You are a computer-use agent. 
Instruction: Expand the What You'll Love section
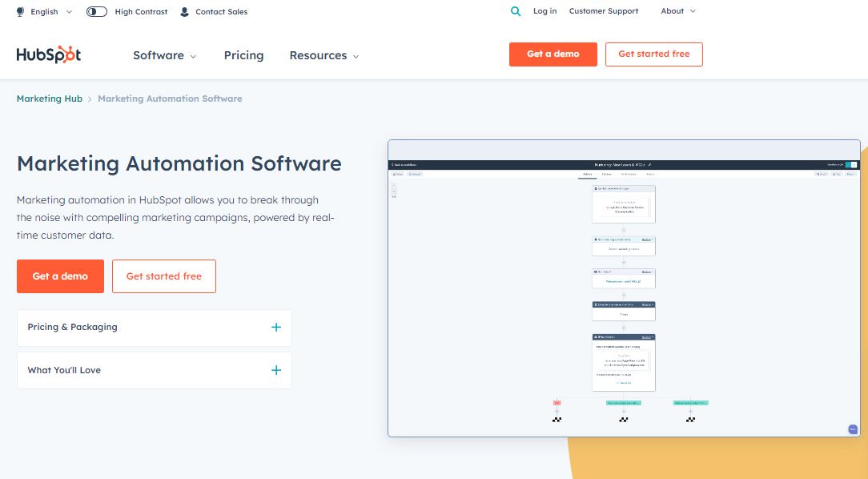pos(155,370)
